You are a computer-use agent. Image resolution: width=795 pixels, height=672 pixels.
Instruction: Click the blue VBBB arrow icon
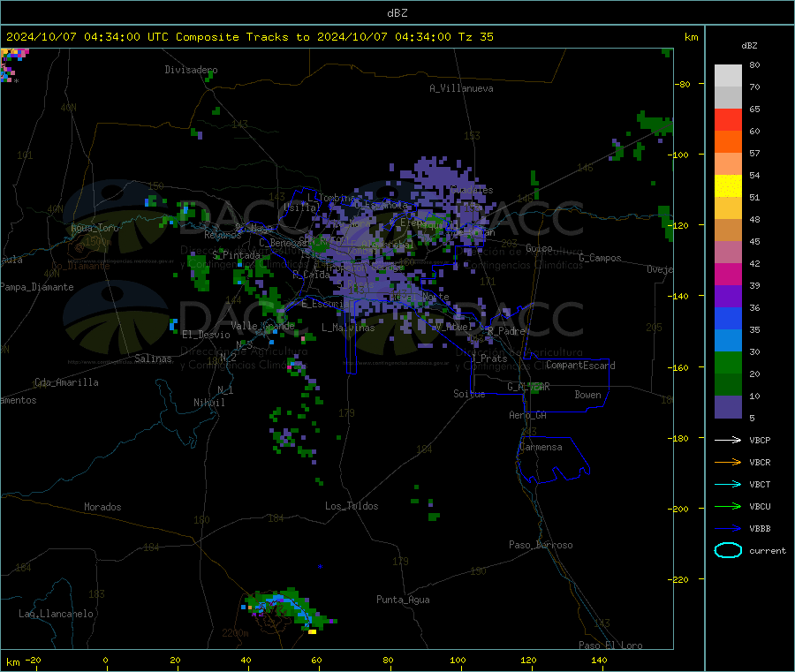[x=728, y=529]
